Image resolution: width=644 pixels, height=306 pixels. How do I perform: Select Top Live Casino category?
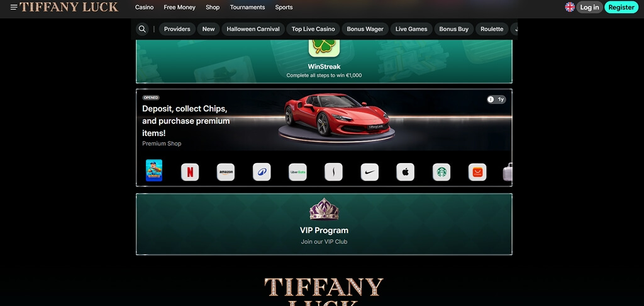[x=313, y=29]
